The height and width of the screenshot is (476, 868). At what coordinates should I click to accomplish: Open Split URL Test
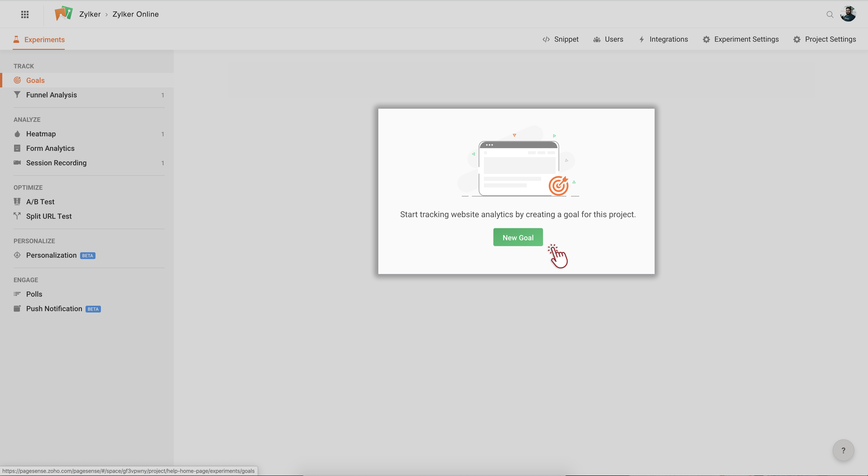point(49,216)
